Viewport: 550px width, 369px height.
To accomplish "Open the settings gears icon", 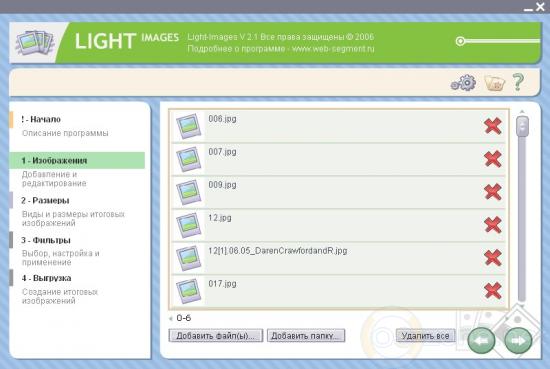I will pyautogui.click(x=463, y=83).
